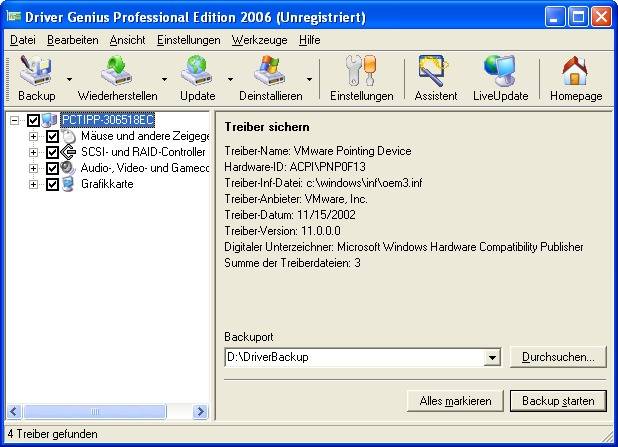618x447 pixels.
Task: Open the Datei menu
Action: 23,40
